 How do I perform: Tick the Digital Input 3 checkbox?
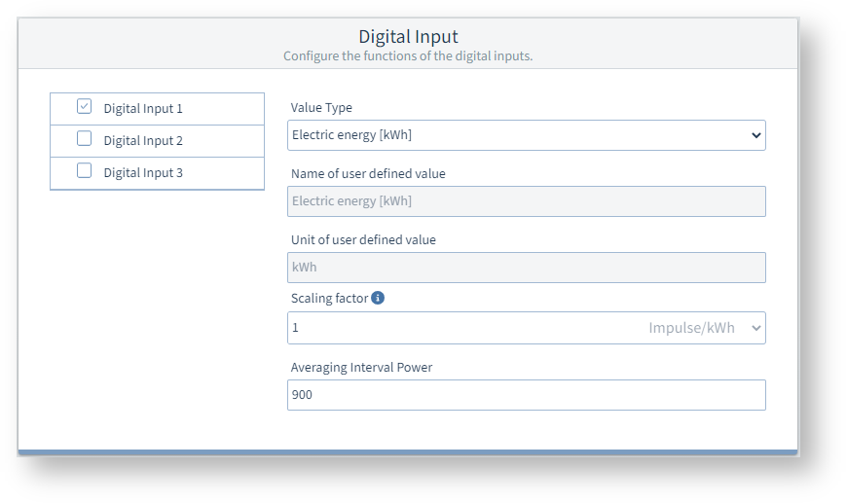pyautogui.click(x=85, y=171)
